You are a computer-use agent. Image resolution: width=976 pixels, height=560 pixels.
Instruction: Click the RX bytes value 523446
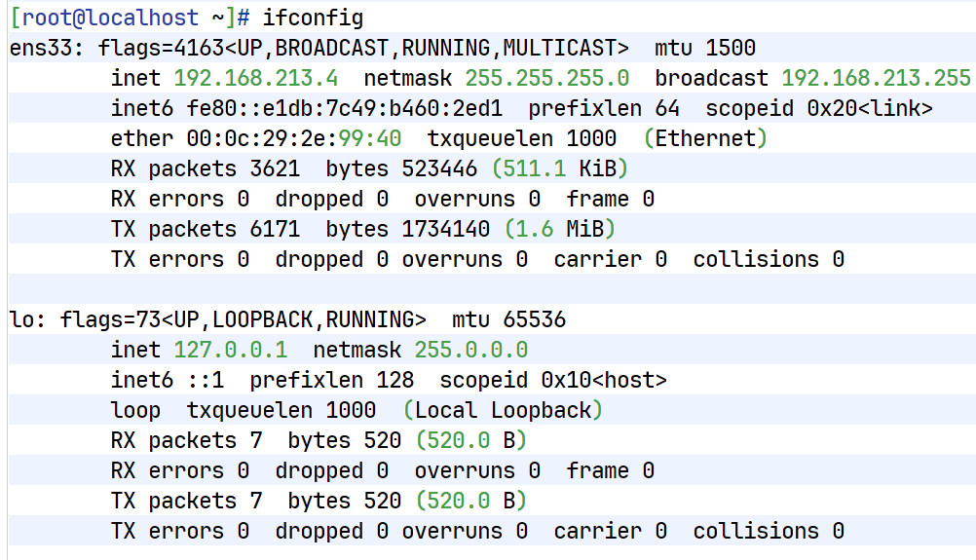pyautogui.click(x=439, y=168)
